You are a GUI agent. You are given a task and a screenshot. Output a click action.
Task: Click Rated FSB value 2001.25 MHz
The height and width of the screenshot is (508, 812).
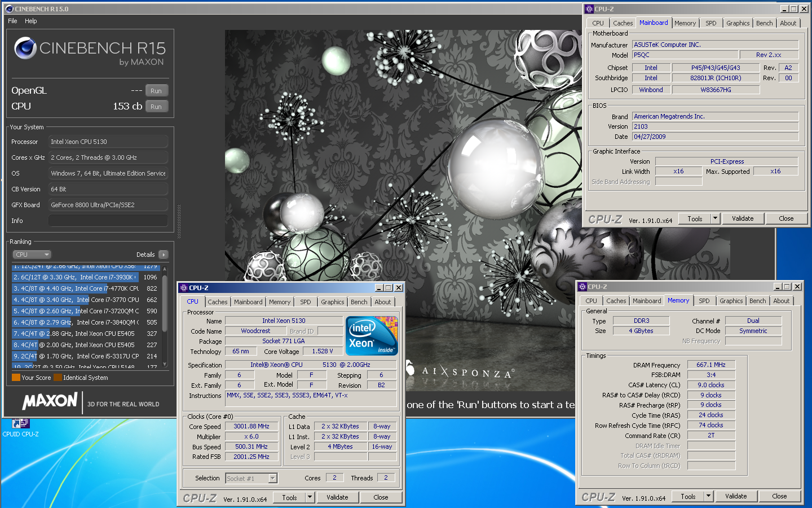(x=251, y=457)
